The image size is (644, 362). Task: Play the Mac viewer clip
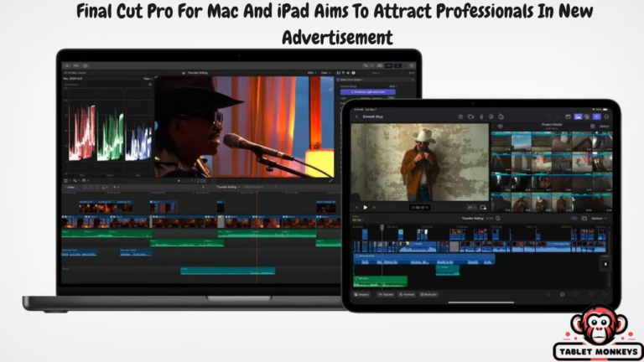[x=179, y=181]
